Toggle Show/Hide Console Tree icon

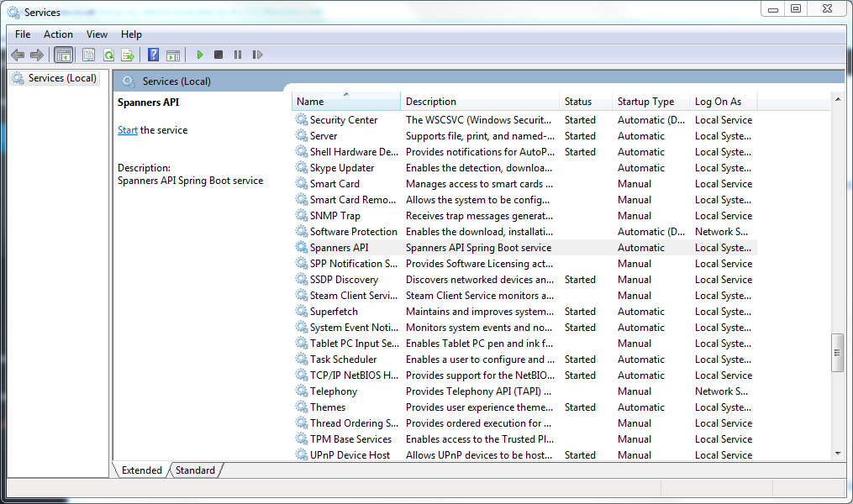(64, 55)
